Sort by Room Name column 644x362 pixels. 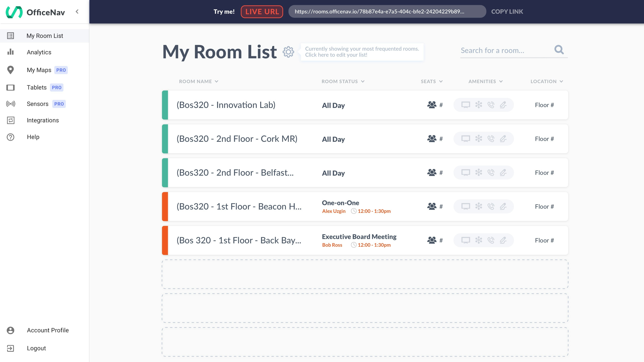pyautogui.click(x=199, y=81)
